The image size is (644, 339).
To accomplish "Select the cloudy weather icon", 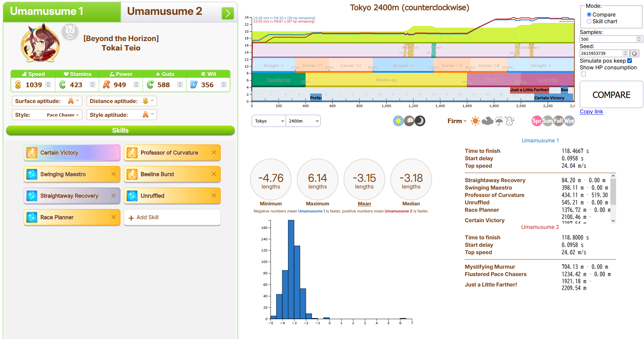I will click(487, 121).
